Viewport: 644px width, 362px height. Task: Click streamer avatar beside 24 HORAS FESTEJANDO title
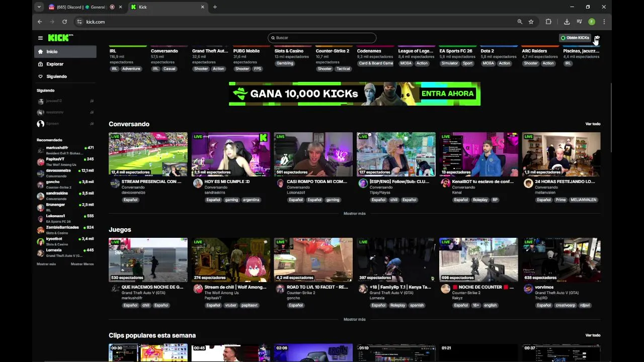528,184
